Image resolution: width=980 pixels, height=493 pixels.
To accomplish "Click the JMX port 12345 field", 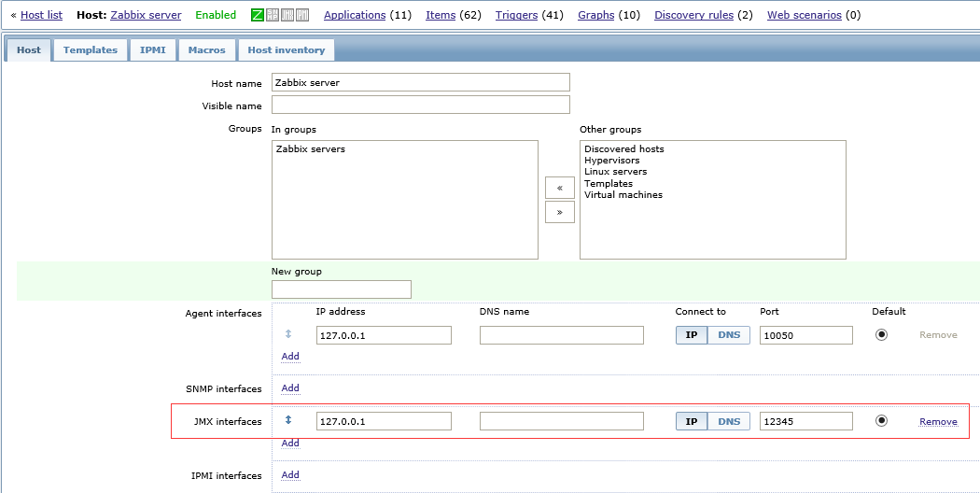I will (x=806, y=422).
